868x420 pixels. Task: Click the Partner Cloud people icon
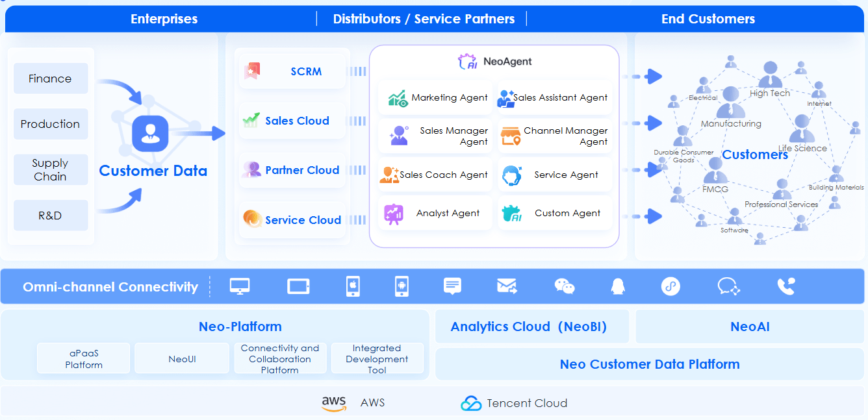(x=251, y=169)
